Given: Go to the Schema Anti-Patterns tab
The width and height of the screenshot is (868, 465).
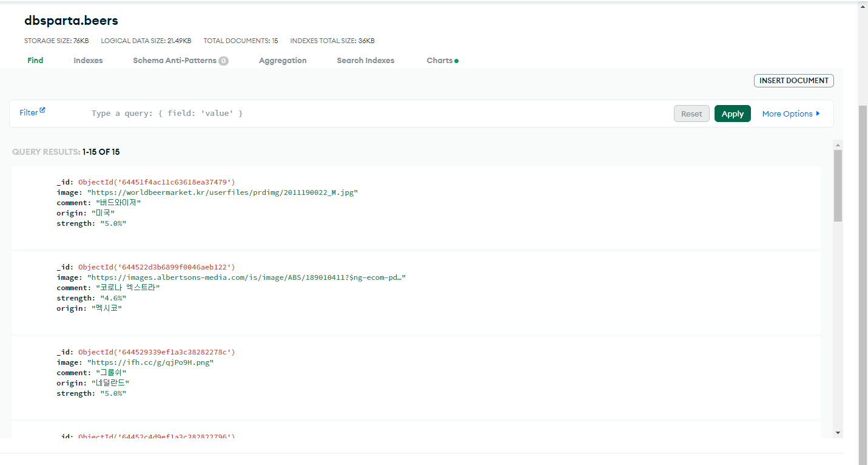Looking at the screenshot, I should click(181, 60).
